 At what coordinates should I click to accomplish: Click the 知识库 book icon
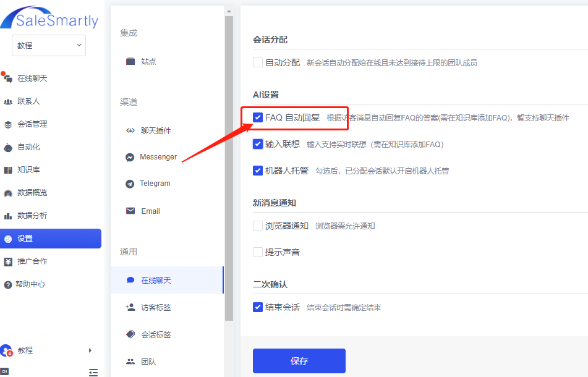[7, 170]
